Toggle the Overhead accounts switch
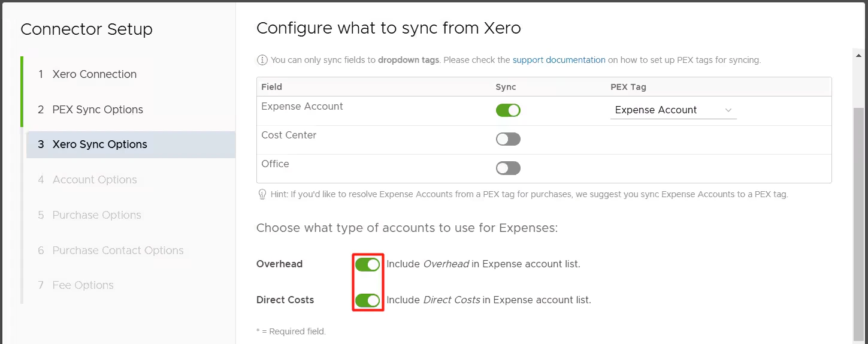Viewport: 868px width, 344px height. (368, 264)
